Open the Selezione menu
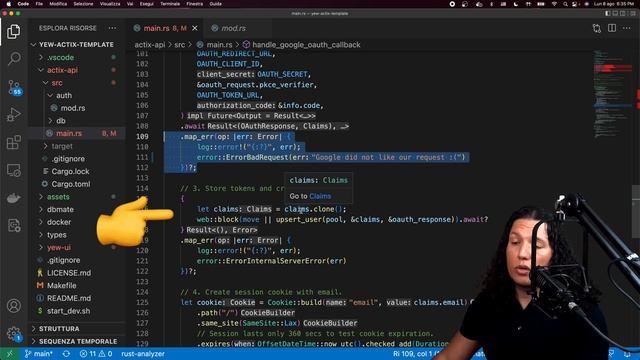 click(x=83, y=4)
